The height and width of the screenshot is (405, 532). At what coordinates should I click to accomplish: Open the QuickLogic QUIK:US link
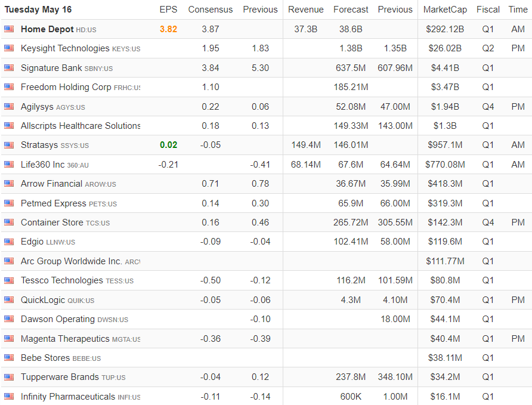[57, 300]
